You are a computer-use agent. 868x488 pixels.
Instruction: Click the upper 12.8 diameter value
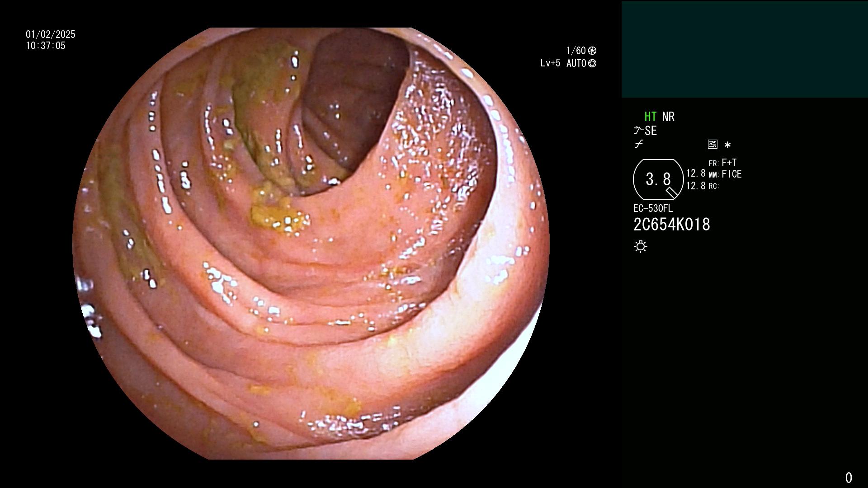[696, 174]
